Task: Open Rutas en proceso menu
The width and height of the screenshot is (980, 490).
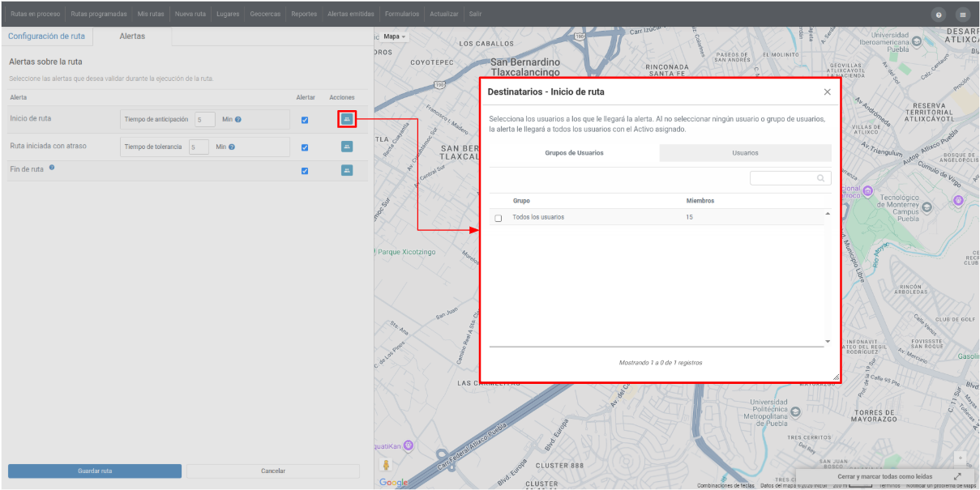Action: [35, 15]
